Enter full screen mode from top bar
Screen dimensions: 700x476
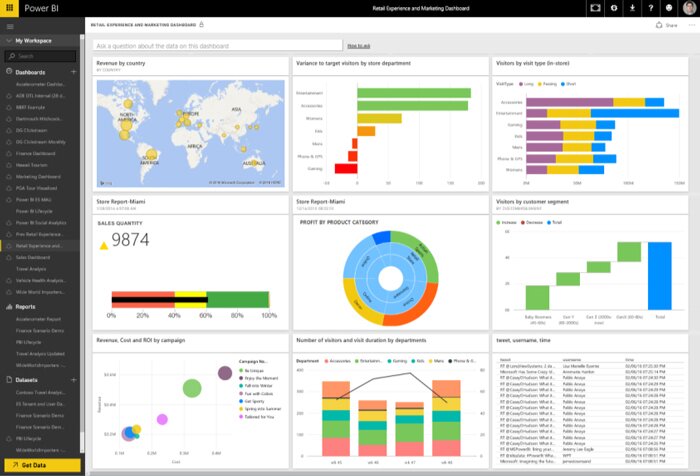click(x=596, y=8)
